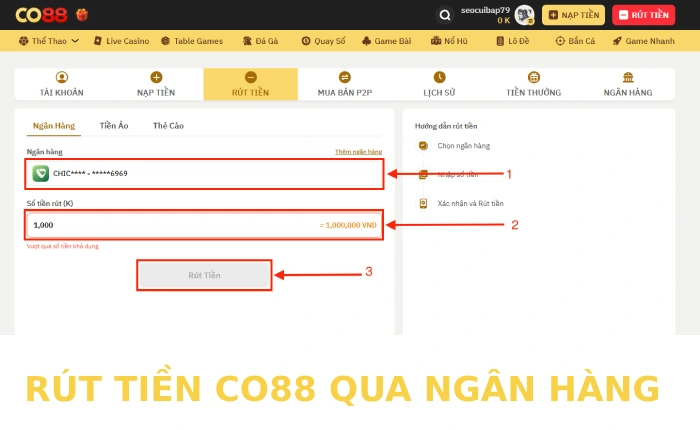The height and width of the screenshot is (430, 700).
Task: Click the green bank logo icon
Action: point(41,173)
